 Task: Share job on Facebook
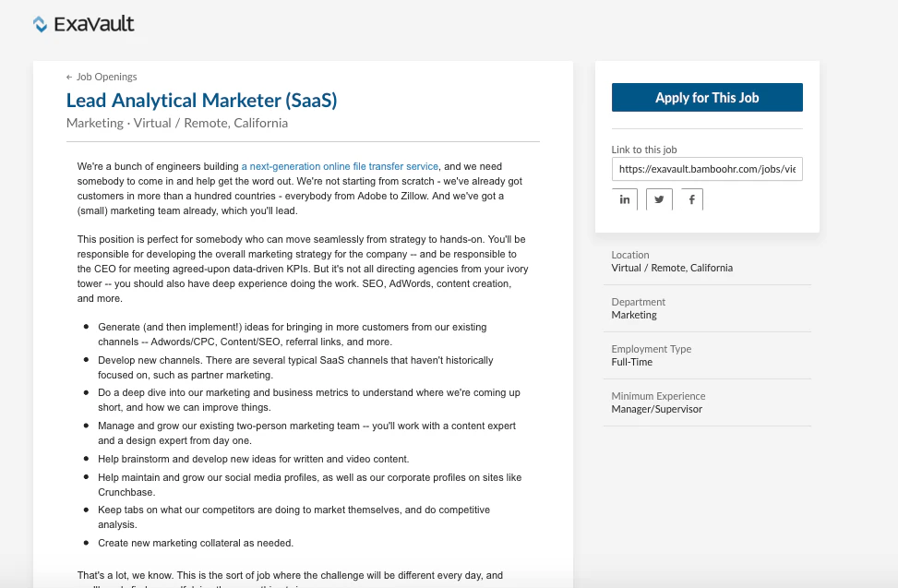click(692, 199)
